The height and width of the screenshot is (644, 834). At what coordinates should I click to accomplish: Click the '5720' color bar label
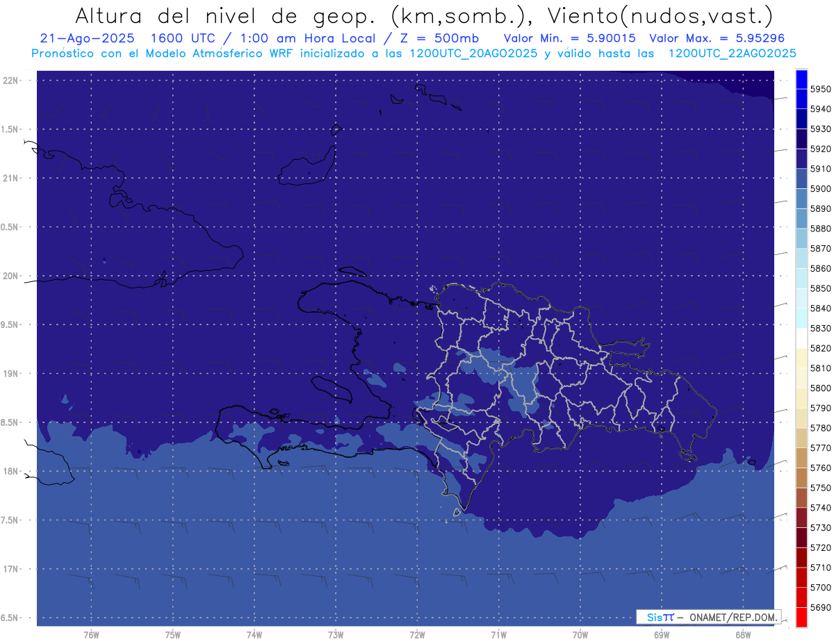821,547
